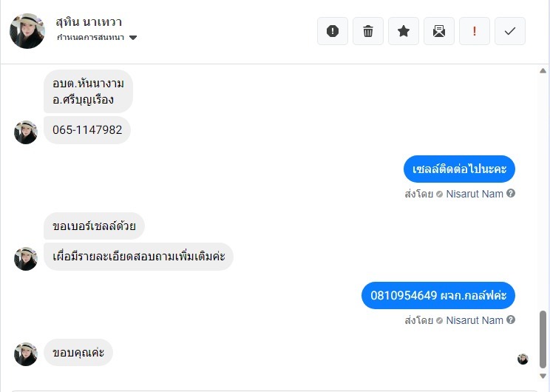Click scrollbar down arrow in chat pane
Image resolution: width=550 pixels, height=392 pixels.
coord(543,376)
